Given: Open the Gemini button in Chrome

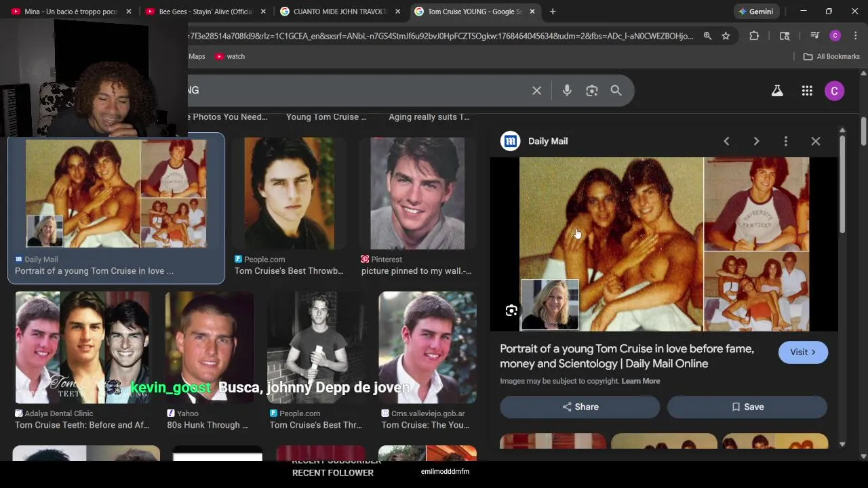Looking at the screenshot, I should [756, 12].
